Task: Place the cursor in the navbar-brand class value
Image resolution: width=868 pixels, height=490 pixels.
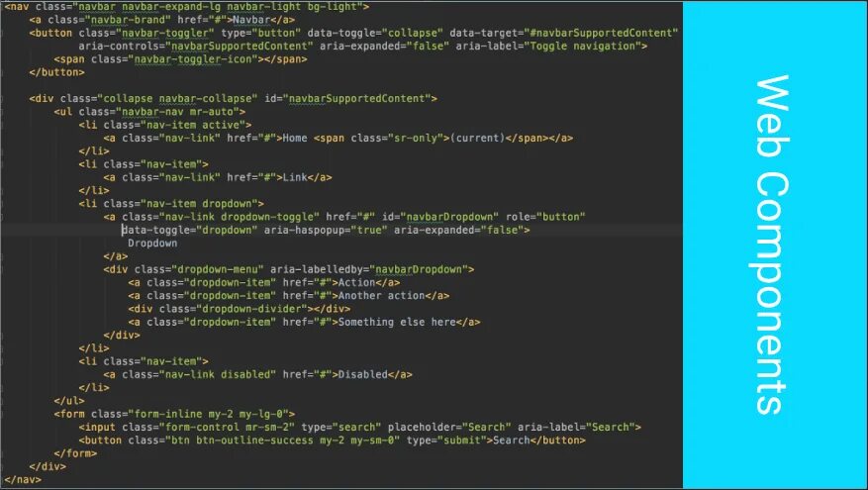Action: 128,20
